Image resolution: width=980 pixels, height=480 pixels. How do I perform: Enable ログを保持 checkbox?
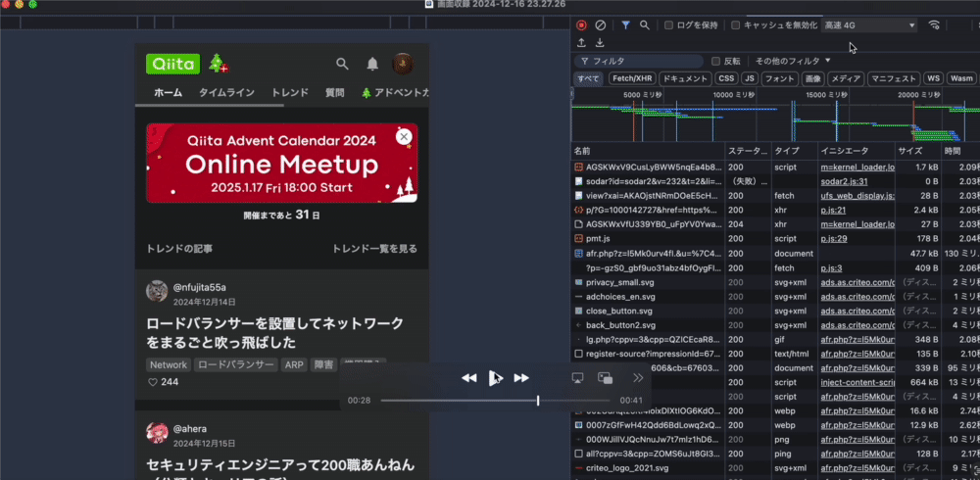(668, 25)
